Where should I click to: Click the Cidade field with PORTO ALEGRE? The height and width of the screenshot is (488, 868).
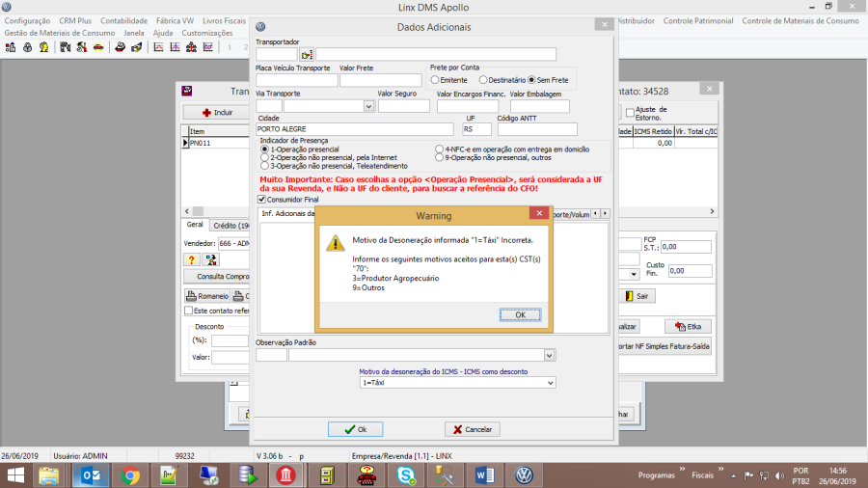click(x=354, y=129)
